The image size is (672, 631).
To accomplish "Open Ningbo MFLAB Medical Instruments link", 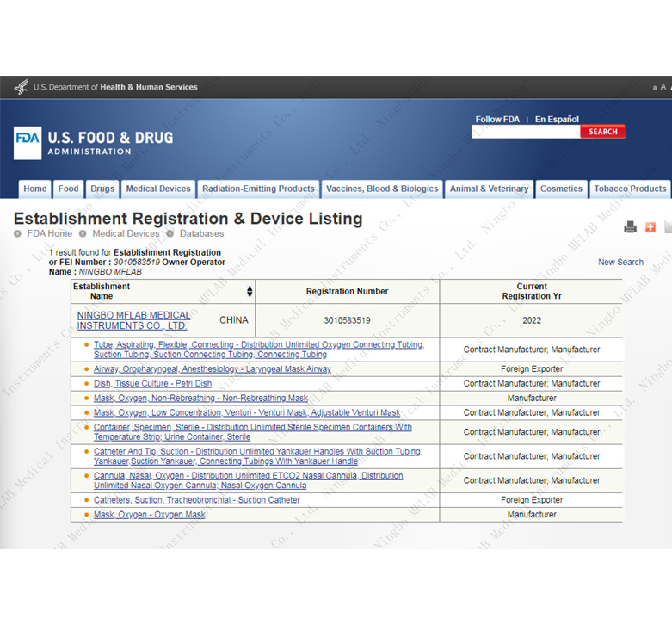I will coord(133,320).
